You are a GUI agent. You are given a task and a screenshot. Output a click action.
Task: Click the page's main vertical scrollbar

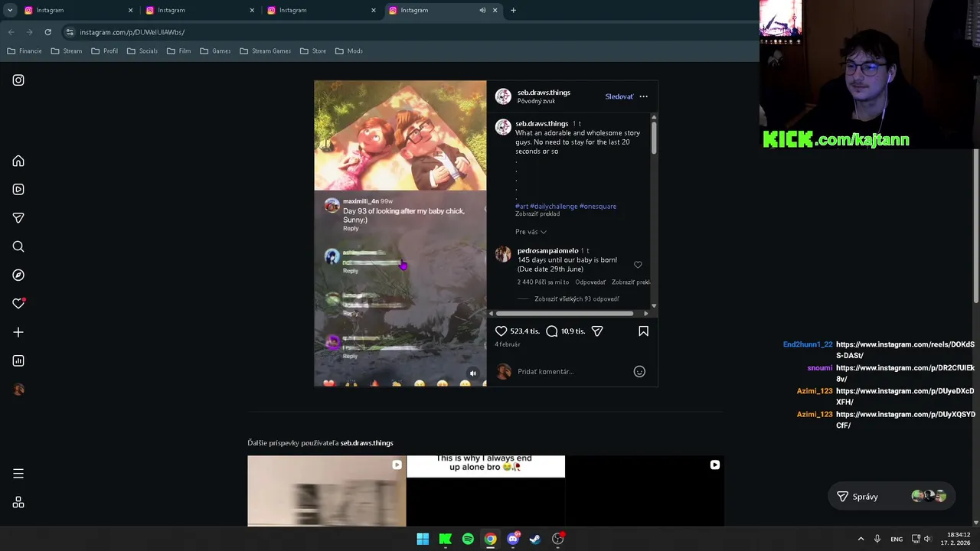click(976, 226)
